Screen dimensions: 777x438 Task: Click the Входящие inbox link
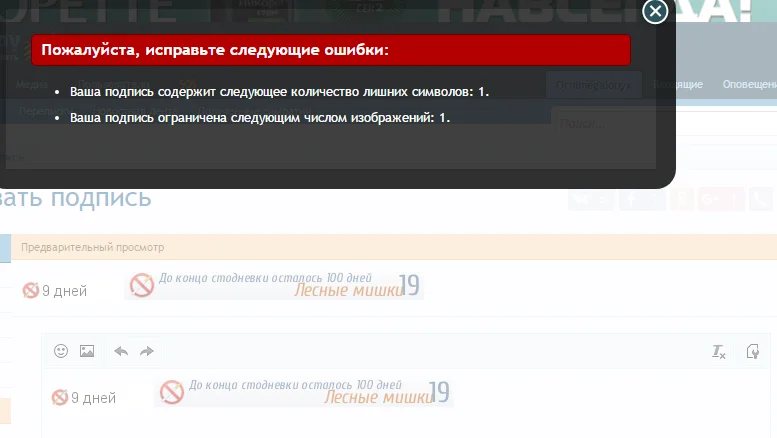pos(677,84)
